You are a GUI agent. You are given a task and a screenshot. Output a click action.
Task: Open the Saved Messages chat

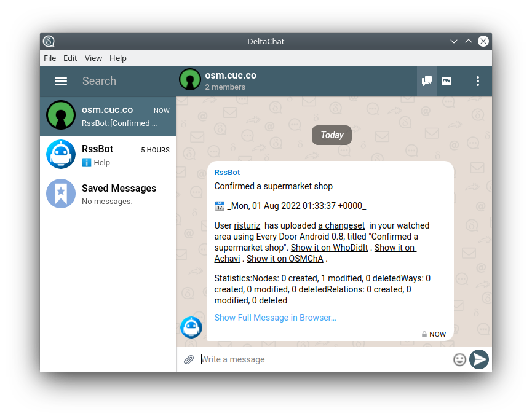(x=108, y=194)
